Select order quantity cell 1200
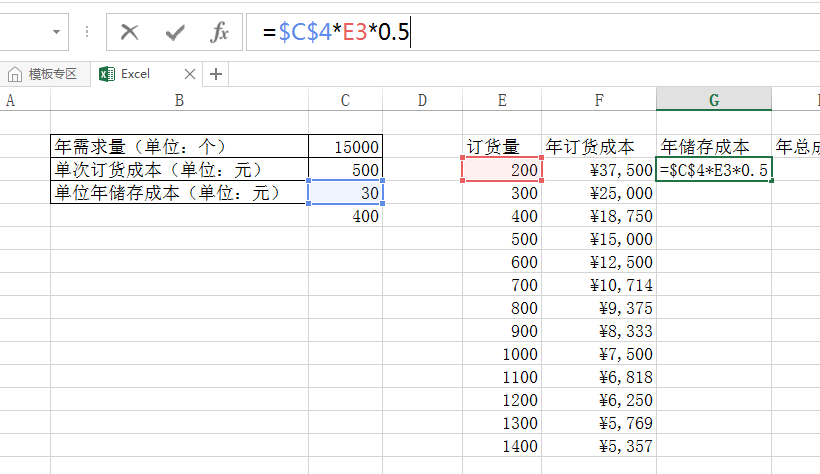Image resolution: width=820 pixels, height=474 pixels. point(502,400)
